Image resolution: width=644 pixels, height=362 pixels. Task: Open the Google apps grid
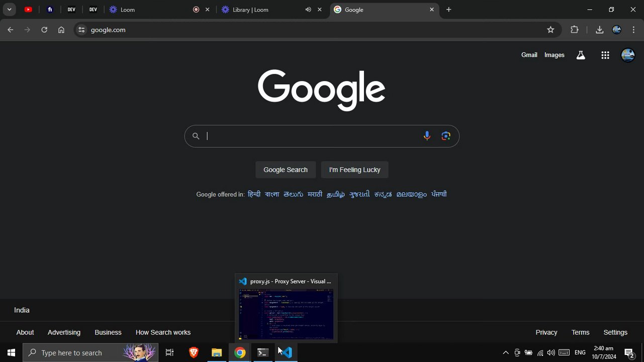click(x=605, y=55)
